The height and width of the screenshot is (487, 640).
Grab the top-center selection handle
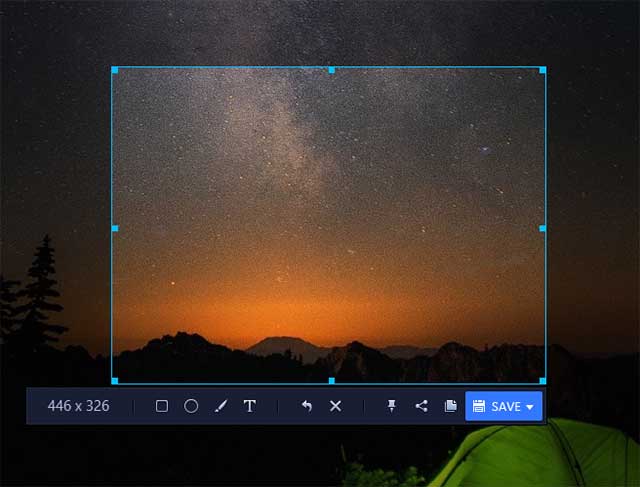click(331, 70)
